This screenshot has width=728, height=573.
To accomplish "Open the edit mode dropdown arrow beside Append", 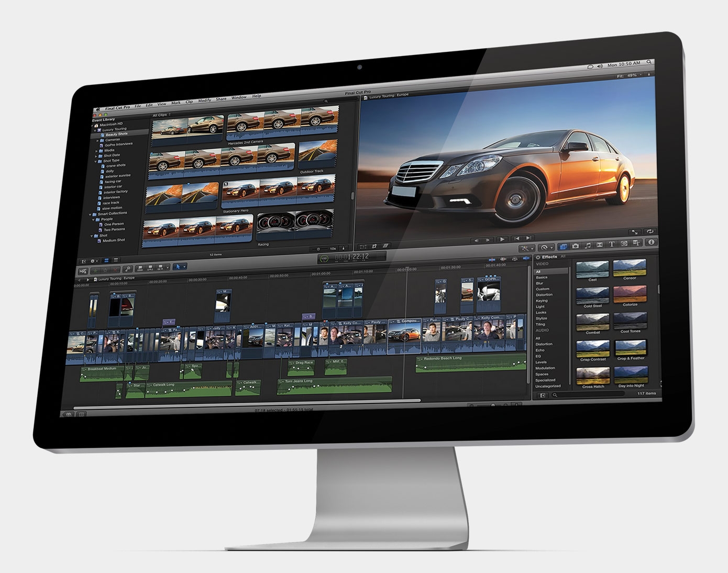I will pyautogui.click(x=168, y=268).
